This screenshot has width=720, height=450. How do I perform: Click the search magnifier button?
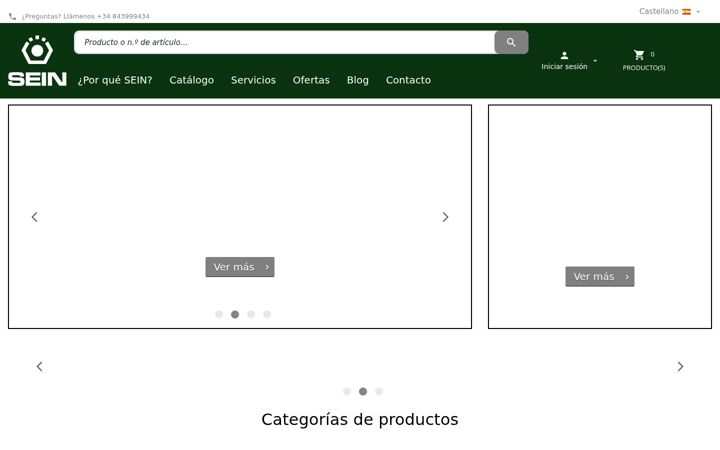point(511,42)
